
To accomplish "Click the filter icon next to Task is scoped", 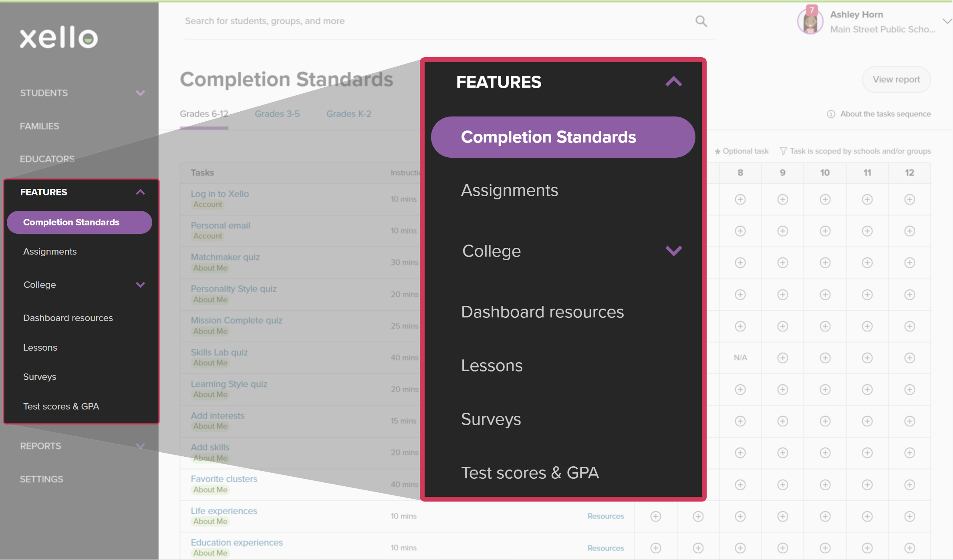I will [783, 151].
